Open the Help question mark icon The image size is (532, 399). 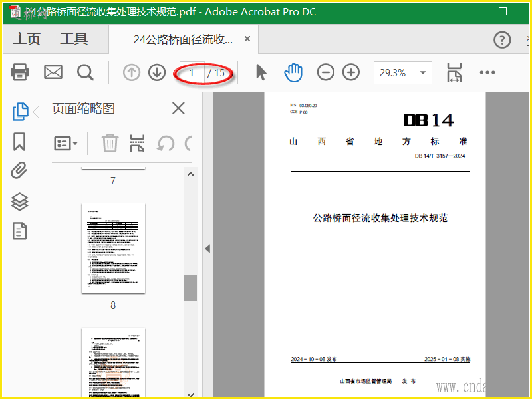[502, 40]
